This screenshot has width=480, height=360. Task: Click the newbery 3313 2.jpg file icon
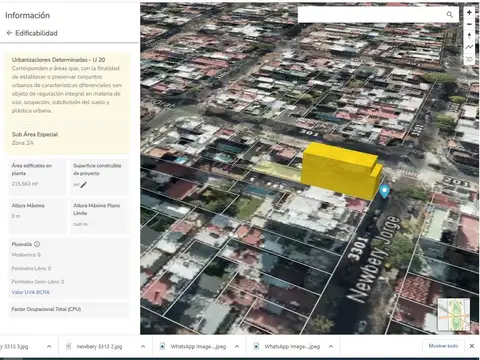click(x=68, y=346)
